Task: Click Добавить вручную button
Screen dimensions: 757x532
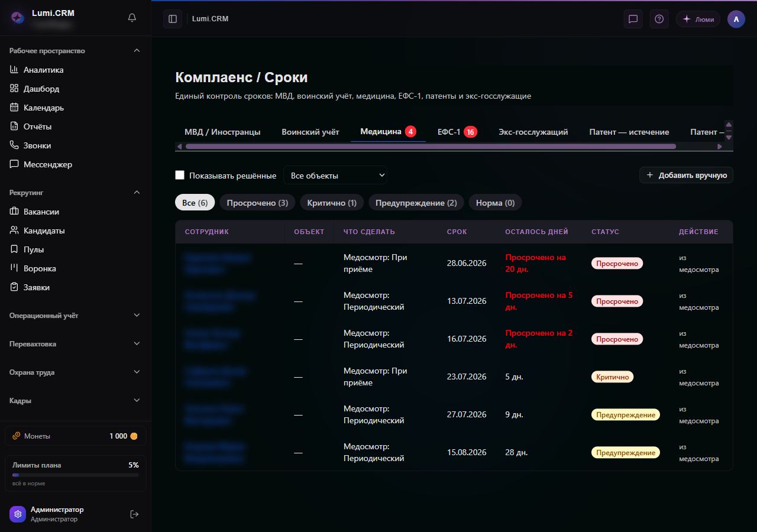Action: point(687,175)
